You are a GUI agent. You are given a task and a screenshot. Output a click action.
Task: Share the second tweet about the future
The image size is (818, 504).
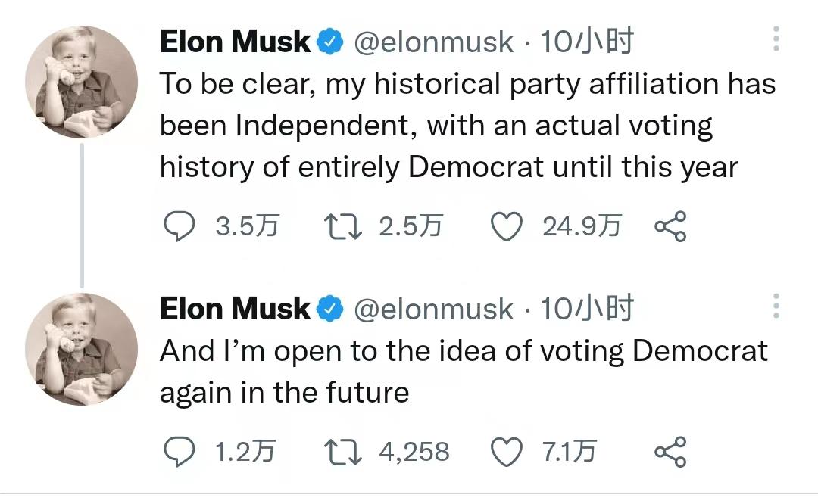(x=670, y=452)
